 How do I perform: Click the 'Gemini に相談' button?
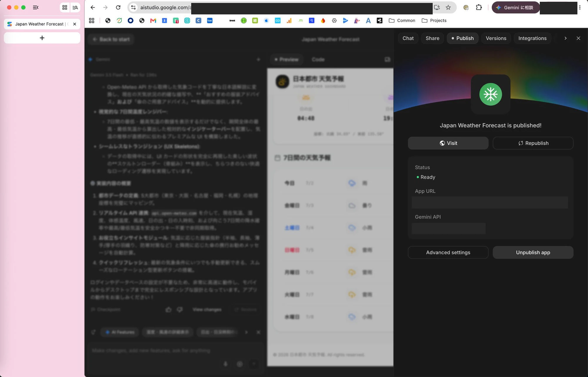click(x=515, y=8)
